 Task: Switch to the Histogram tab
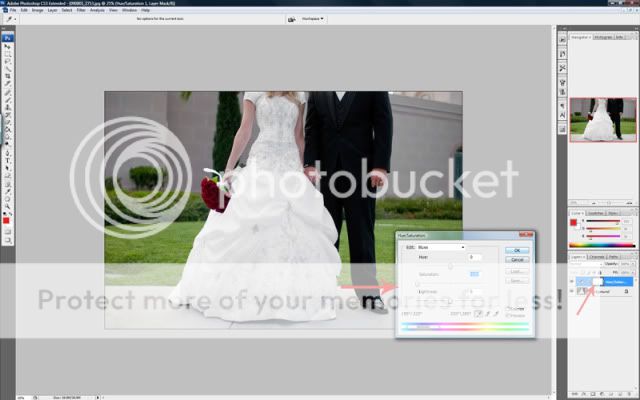(603, 37)
